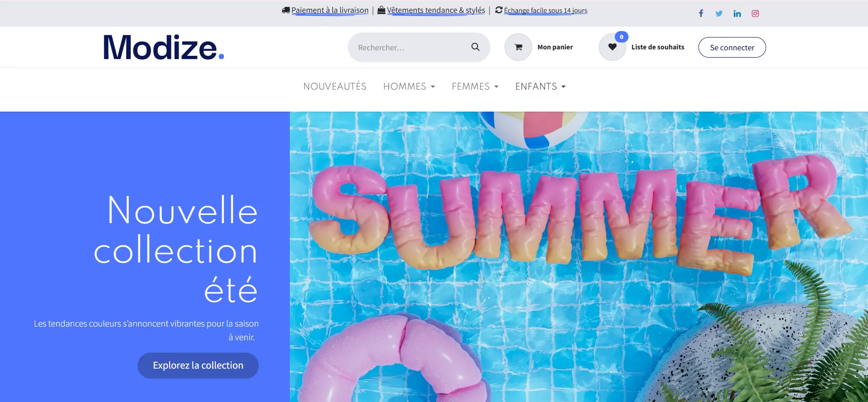The image size is (868, 402).
Task: Open Mon panier text link
Action: tap(555, 47)
